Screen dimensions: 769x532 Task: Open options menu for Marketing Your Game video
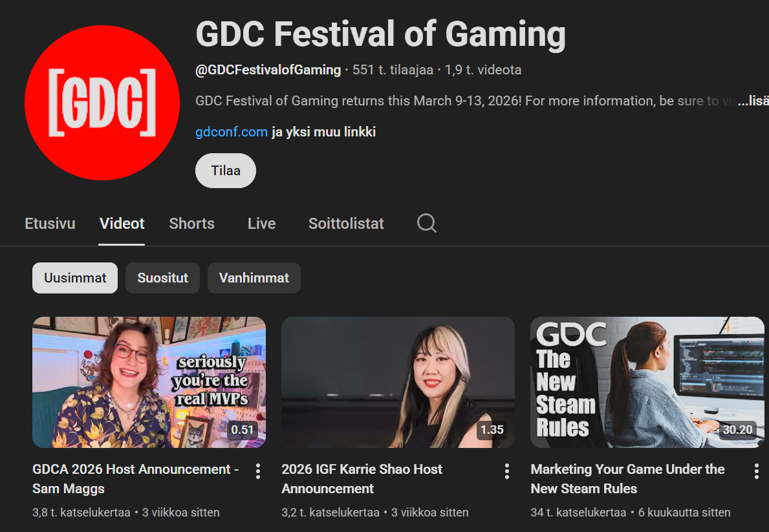(x=756, y=471)
